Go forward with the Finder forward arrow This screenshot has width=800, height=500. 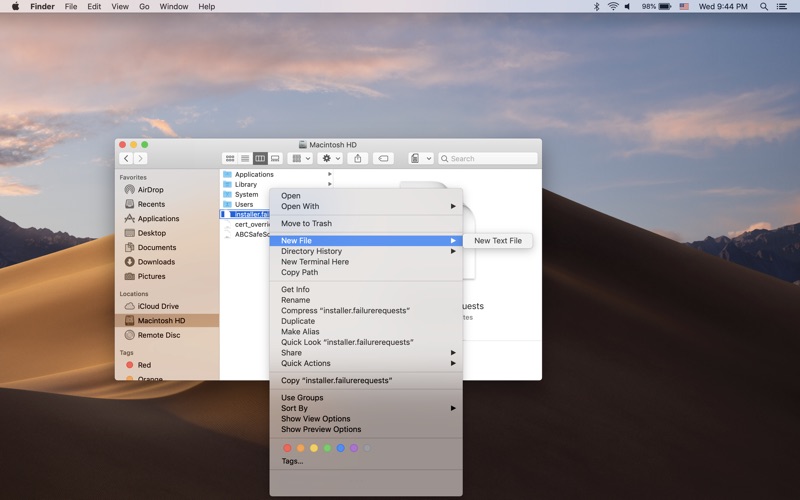[141, 159]
